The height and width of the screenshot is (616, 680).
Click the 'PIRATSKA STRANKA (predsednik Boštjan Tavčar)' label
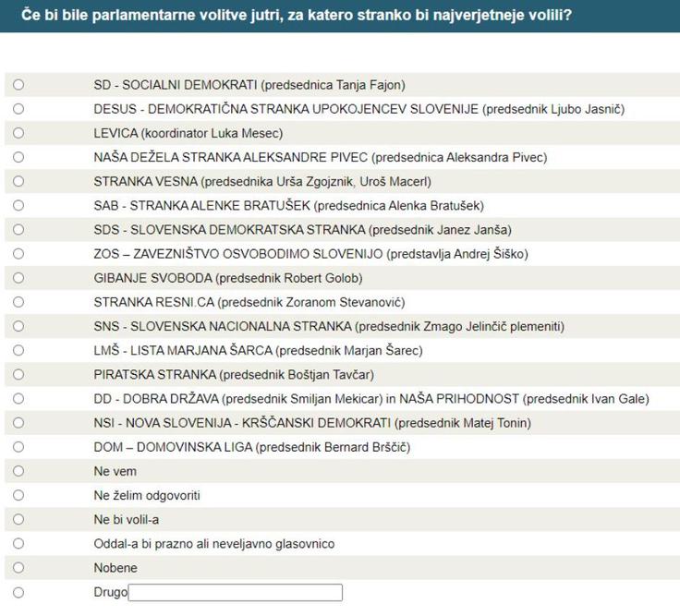click(x=234, y=375)
